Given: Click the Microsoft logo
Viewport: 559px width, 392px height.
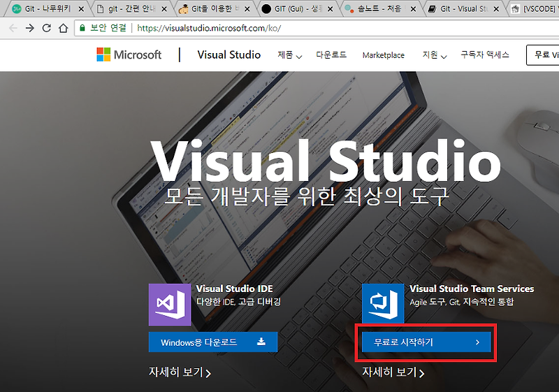Looking at the screenshot, I should click(129, 55).
